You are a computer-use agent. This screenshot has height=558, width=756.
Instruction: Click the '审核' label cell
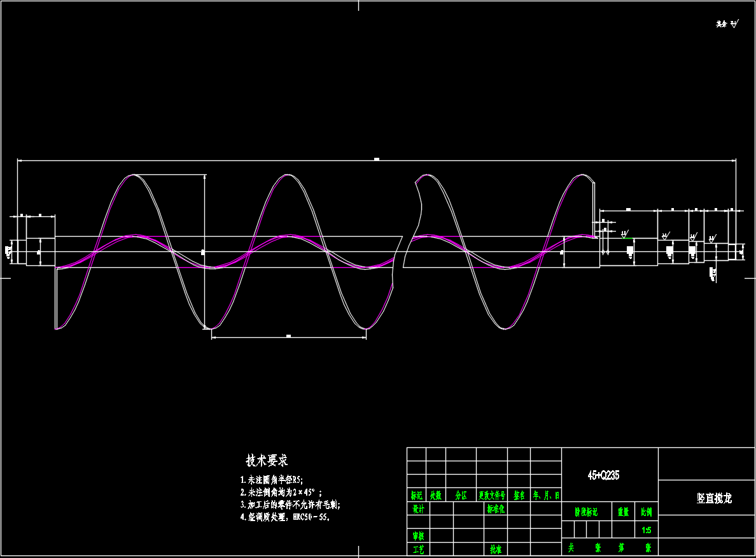pyautogui.click(x=418, y=536)
